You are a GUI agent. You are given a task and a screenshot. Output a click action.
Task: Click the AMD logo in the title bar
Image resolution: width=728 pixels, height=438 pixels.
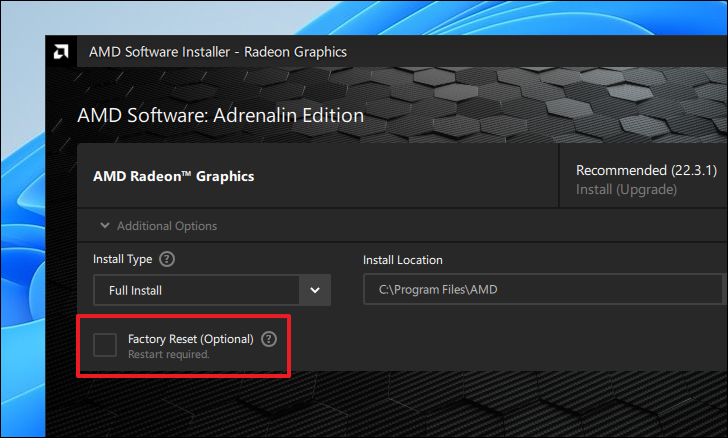click(x=61, y=52)
